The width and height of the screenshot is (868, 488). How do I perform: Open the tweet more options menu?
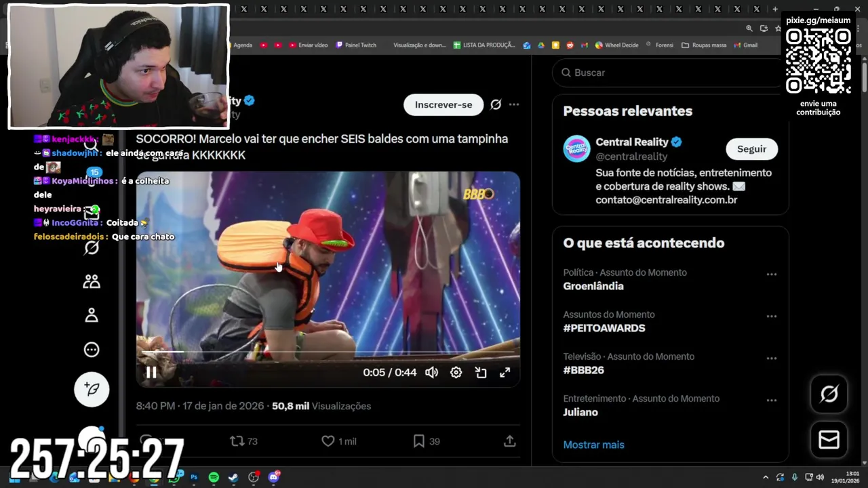click(514, 104)
